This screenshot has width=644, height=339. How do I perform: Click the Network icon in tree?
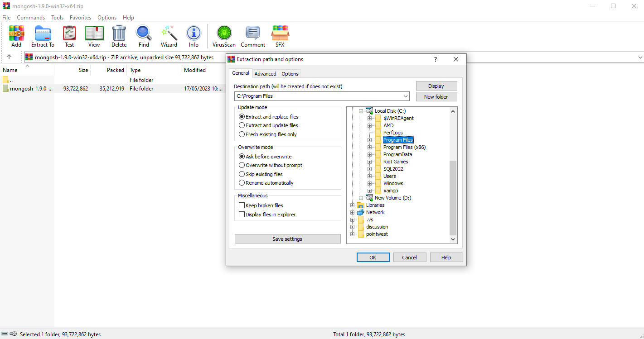(361, 212)
